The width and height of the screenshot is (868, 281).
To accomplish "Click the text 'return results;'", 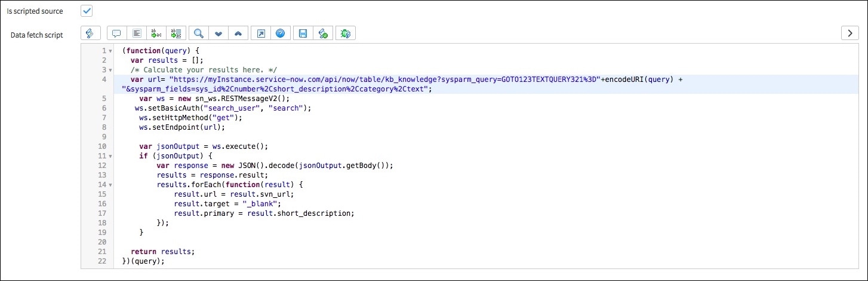I will [x=163, y=251].
